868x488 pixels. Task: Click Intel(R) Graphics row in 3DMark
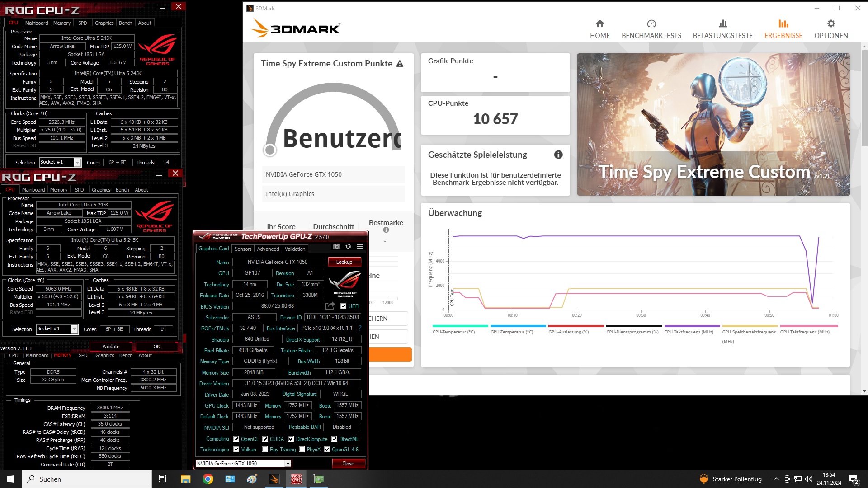pyautogui.click(x=334, y=194)
